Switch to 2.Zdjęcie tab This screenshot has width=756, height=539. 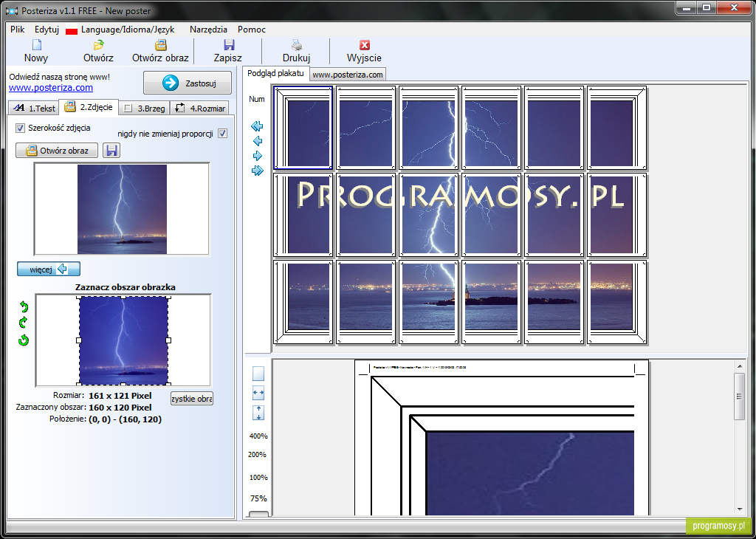[89, 107]
